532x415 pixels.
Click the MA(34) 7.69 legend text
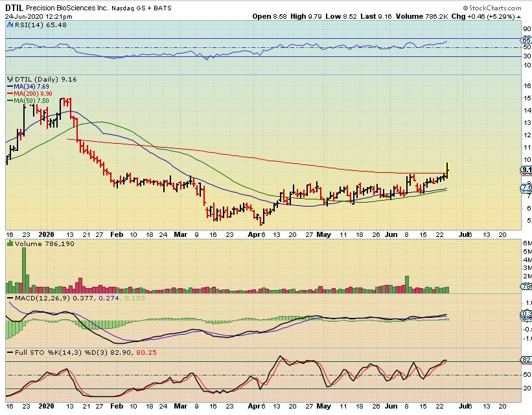(x=31, y=87)
